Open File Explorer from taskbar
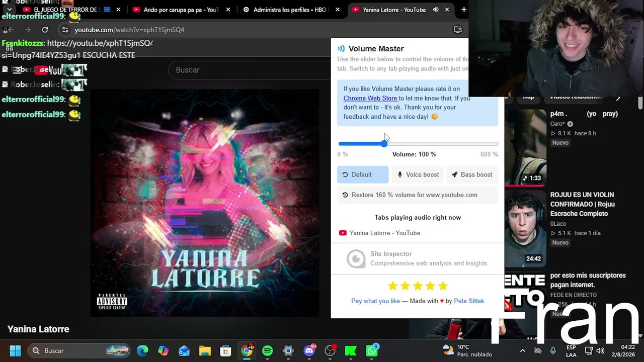Image resolution: width=644 pixels, height=362 pixels. pos(205,350)
